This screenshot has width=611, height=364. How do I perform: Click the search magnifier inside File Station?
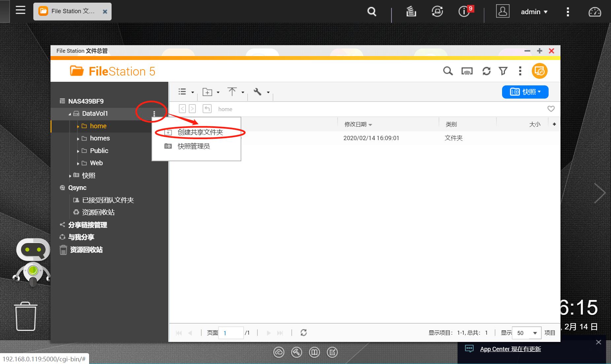pos(448,71)
